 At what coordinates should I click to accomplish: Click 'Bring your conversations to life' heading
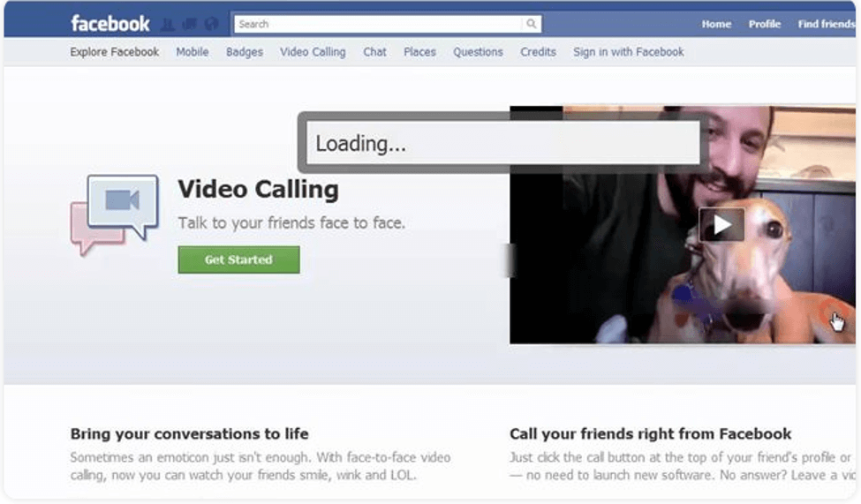click(190, 433)
